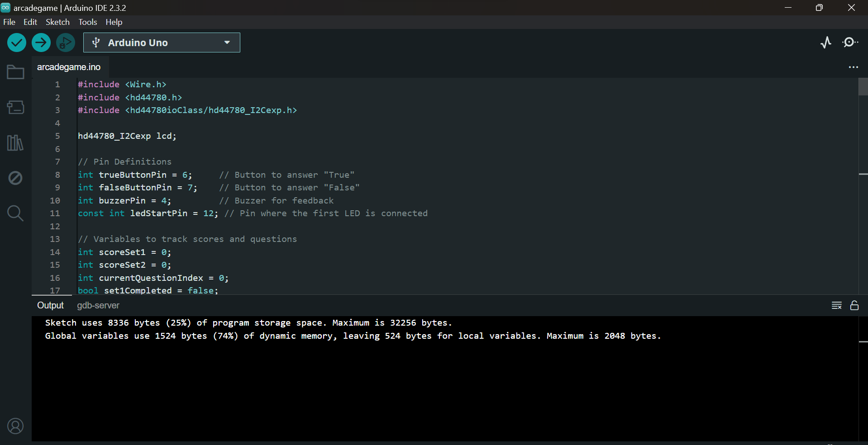Click the ledStartPin = 12 line
This screenshot has width=868, height=445.
pos(148,213)
